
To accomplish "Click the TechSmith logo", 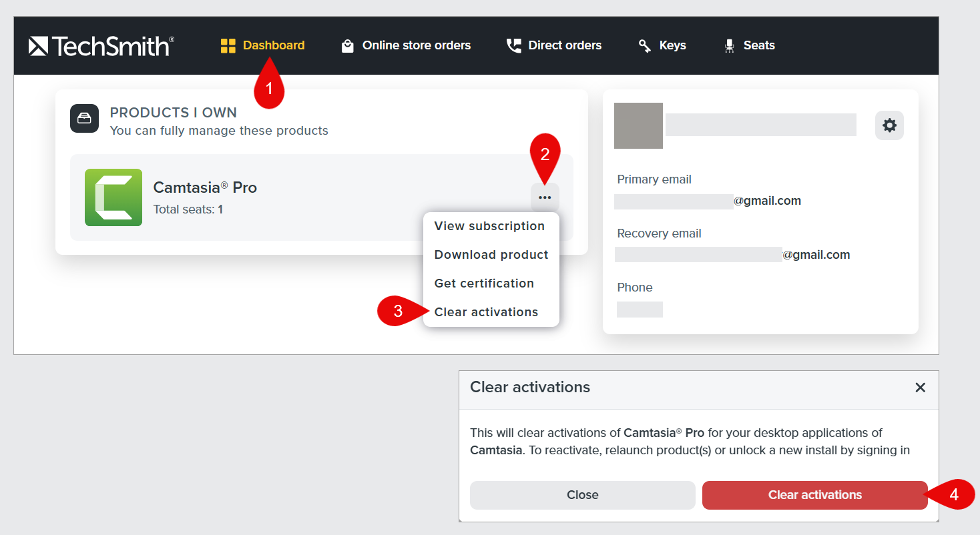I will (x=101, y=46).
